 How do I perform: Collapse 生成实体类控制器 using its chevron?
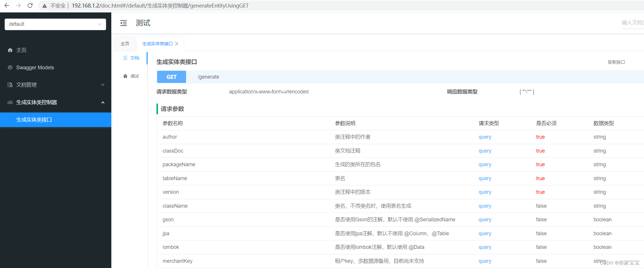(x=103, y=102)
